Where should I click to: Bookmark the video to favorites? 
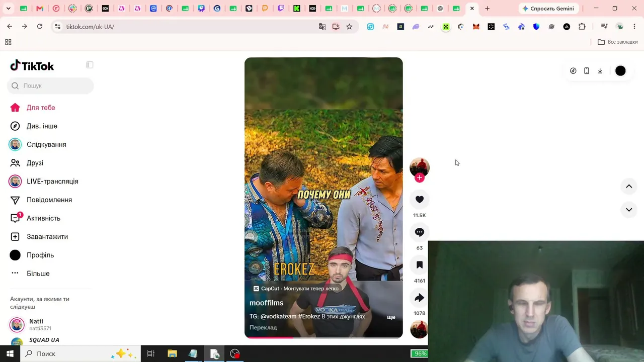point(420,265)
